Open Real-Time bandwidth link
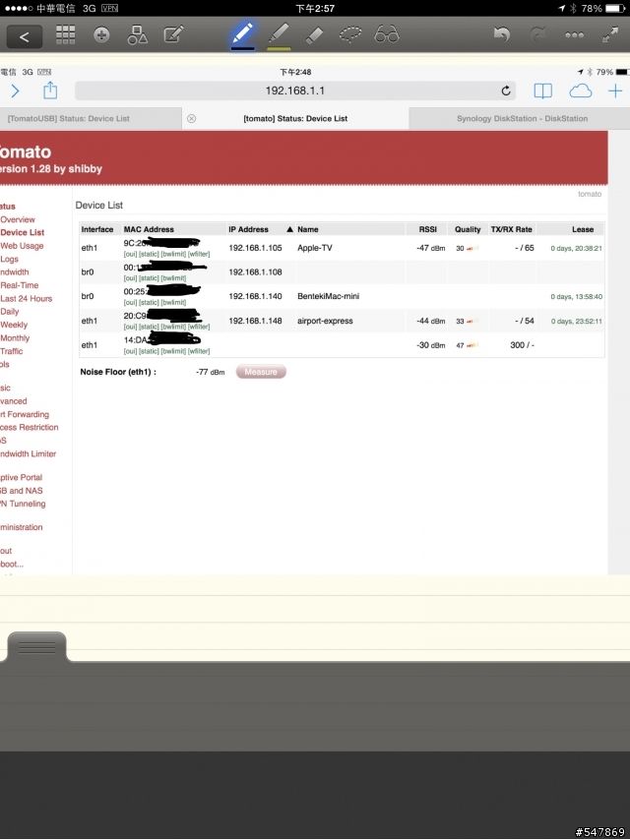This screenshot has height=840, width=630. (x=19, y=285)
